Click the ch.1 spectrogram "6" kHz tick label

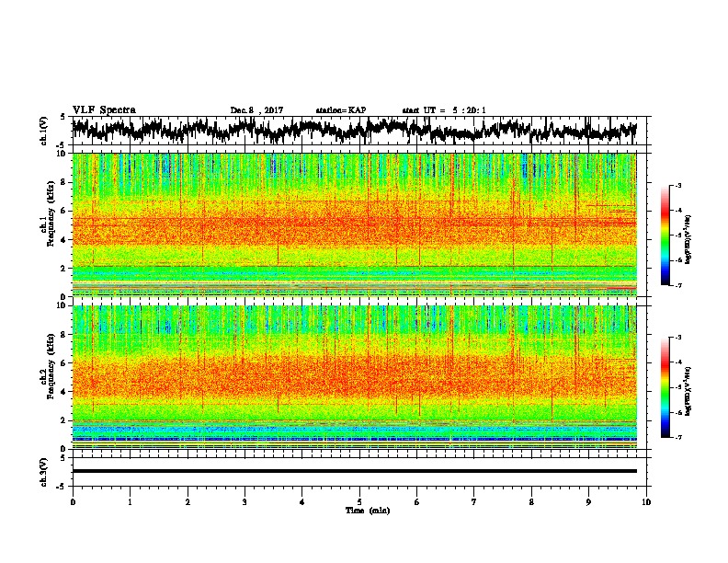tap(64, 211)
